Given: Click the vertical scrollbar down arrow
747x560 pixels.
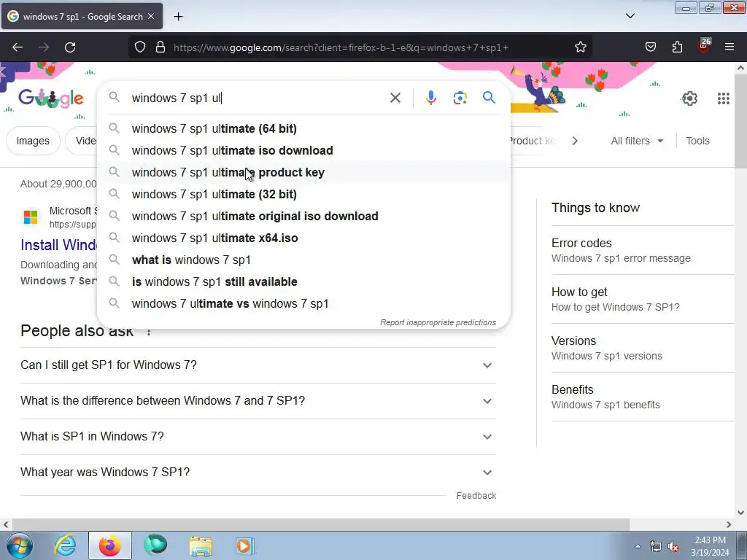Looking at the screenshot, I should coord(740,513).
